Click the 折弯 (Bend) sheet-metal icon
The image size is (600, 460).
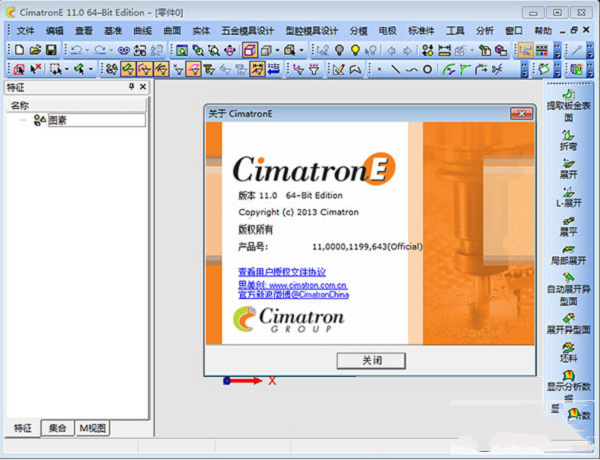click(569, 140)
